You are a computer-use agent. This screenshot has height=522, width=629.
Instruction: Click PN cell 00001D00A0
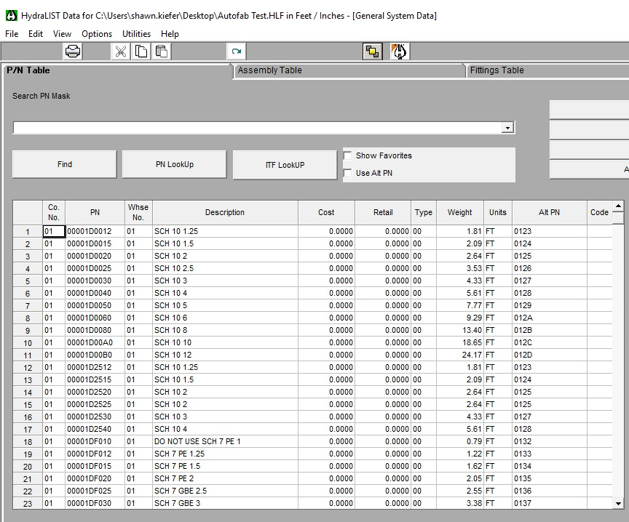pyautogui.click(x=95, y=343)
